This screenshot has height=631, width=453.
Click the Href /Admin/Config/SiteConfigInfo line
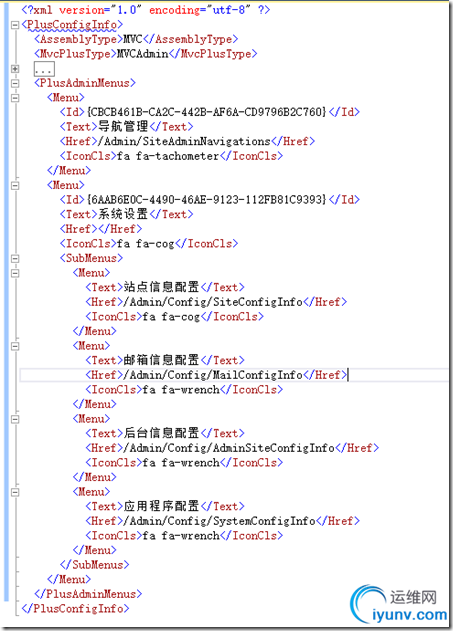tap(216, 302)
